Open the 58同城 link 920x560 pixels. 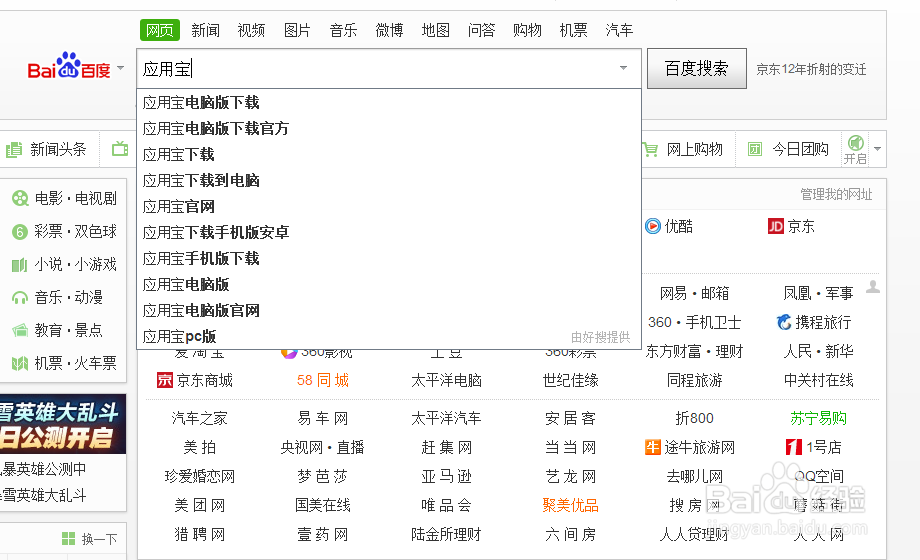tap(323, 380)
